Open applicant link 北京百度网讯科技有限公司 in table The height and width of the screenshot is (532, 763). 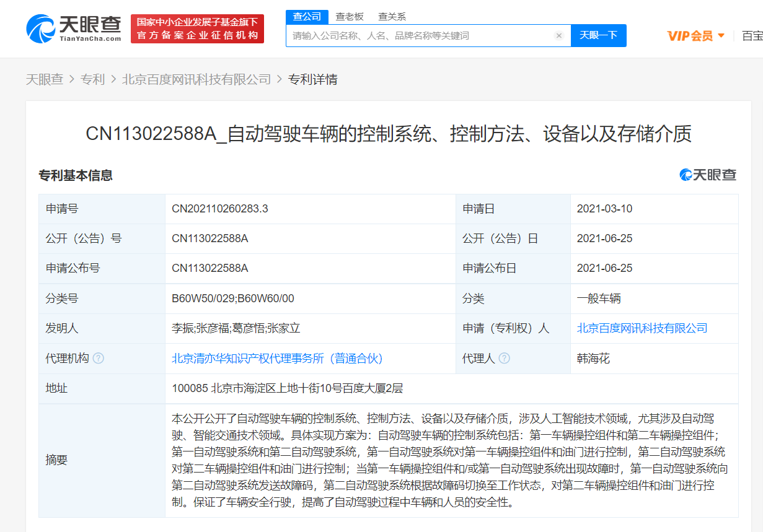[x=642, y=328]
